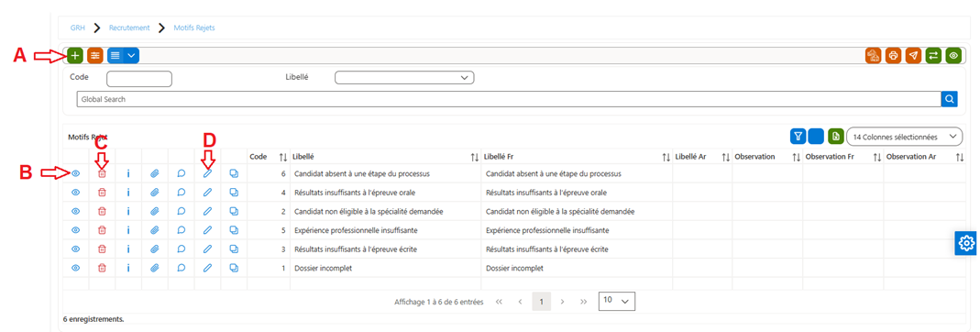The height and width of the screenshot is (332, 980).
Task: View the Candidat non éligible row
Action: [75, 211]
